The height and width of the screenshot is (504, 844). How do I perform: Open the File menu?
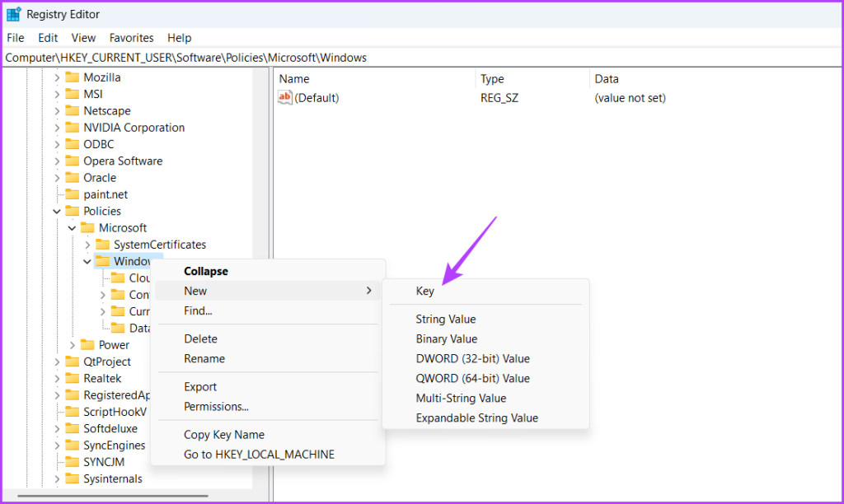pyautogui.click(x=15, y=38)
